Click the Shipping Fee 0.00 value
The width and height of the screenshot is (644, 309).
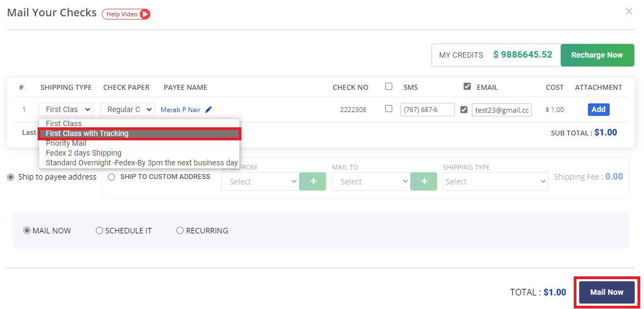[x=614, y=177]
